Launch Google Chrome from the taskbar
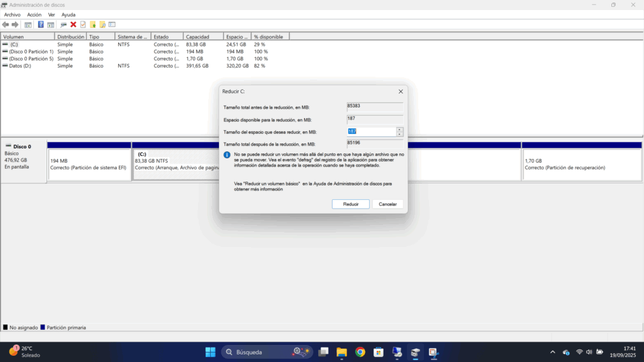Viewport: 644px width, 362px height. 360,352
